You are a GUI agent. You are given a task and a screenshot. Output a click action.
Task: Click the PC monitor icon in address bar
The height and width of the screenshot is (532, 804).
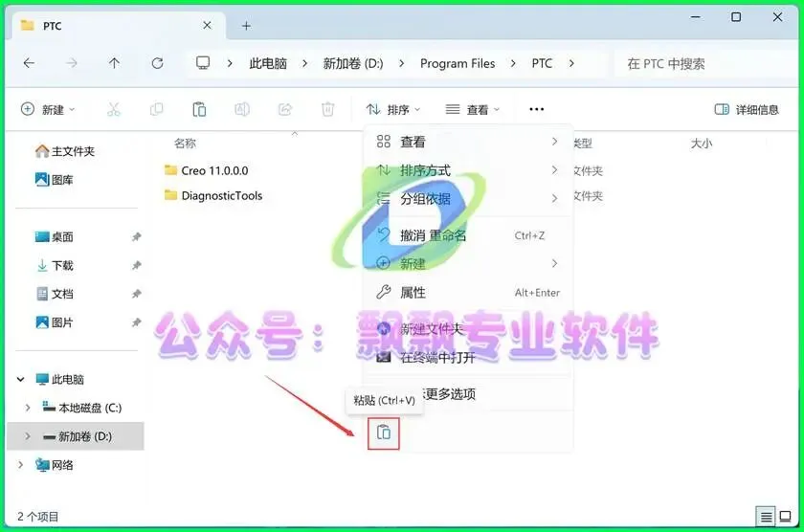pyautogui.click(x=203, y=62)
